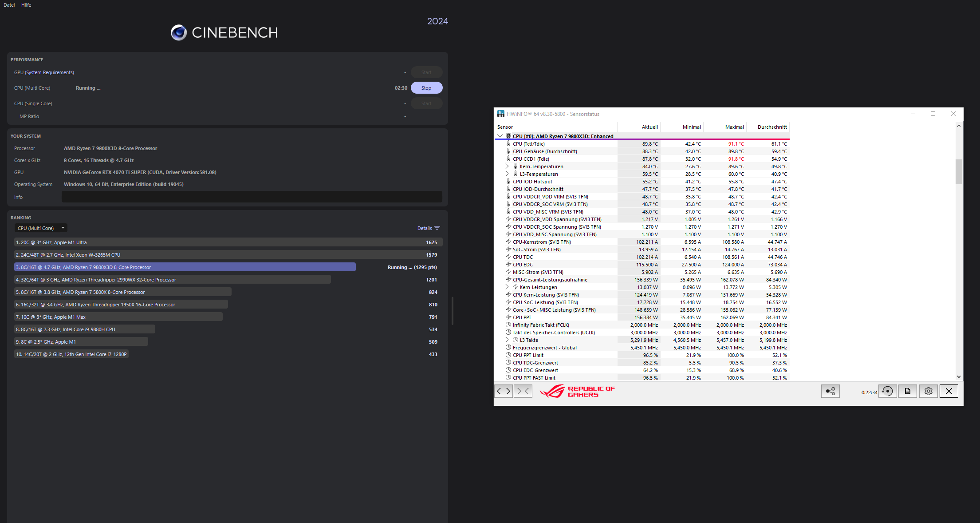
Task: Close sensors with the X toolbar button
Action: click(949, 391)
